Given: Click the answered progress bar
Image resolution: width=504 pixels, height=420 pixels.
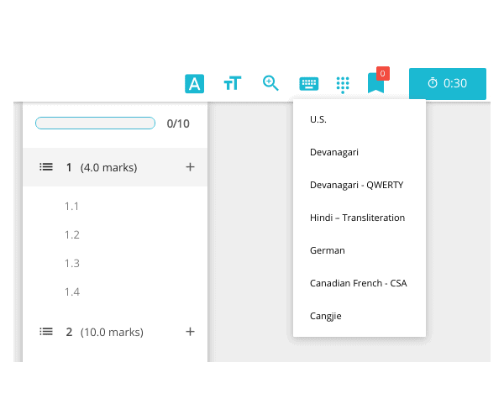Looking at the screenshot, I should pos(95,123).
